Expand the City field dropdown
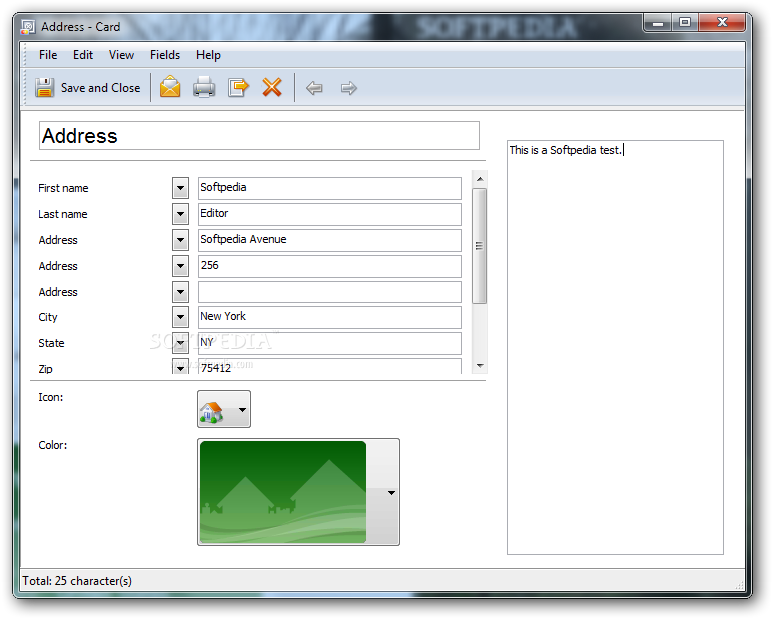This screenshot has width=773, height=619. click(180, 317)
